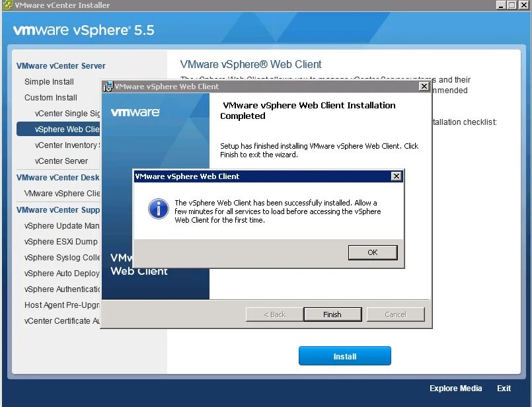
Task: Click the installer icon in wizard title bar
Action: click(x=108, y=87)
